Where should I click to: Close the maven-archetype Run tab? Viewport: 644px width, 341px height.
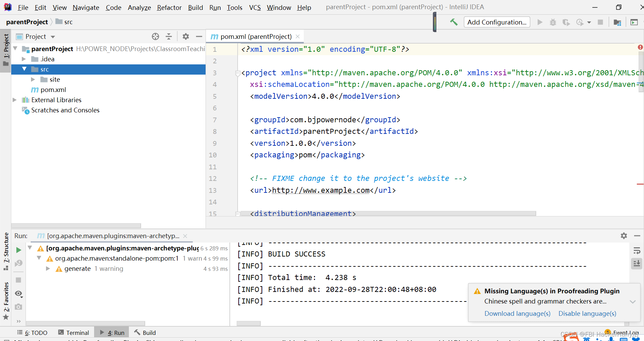click(185, 236)
